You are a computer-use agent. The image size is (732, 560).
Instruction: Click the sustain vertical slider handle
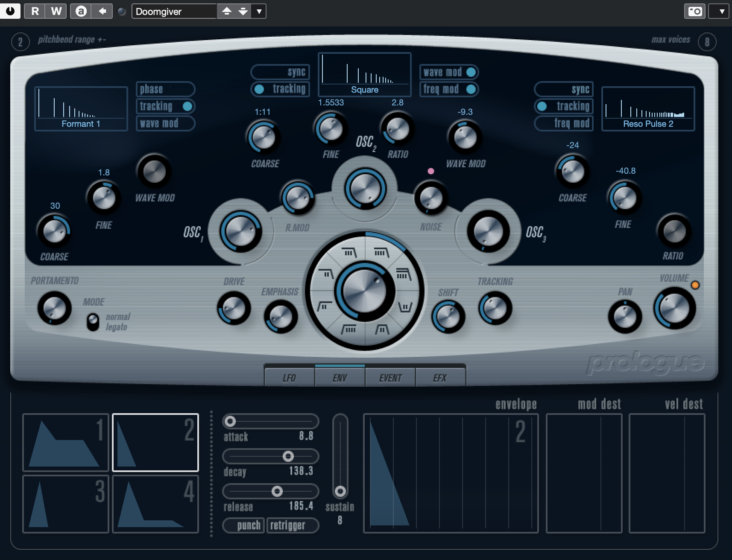340,492
